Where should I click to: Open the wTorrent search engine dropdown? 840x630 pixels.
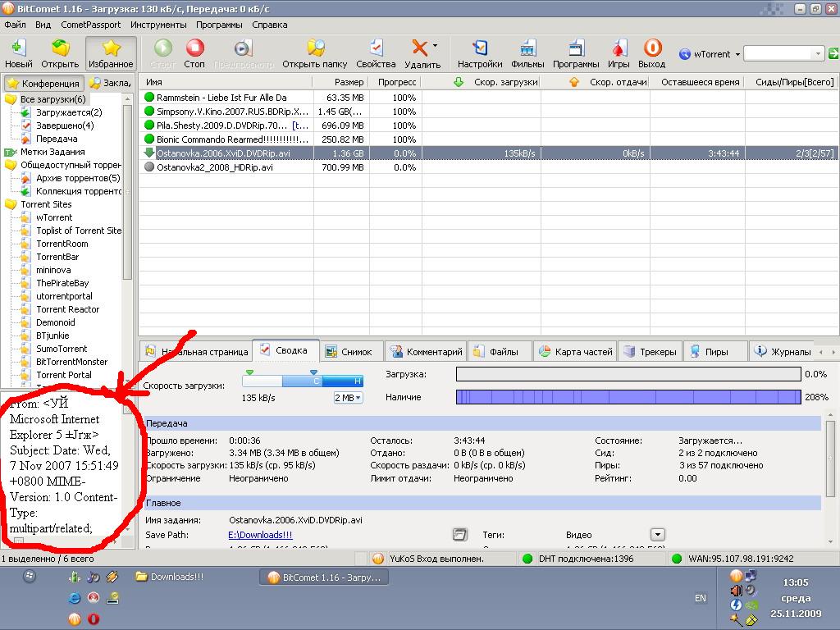(737, 54)
